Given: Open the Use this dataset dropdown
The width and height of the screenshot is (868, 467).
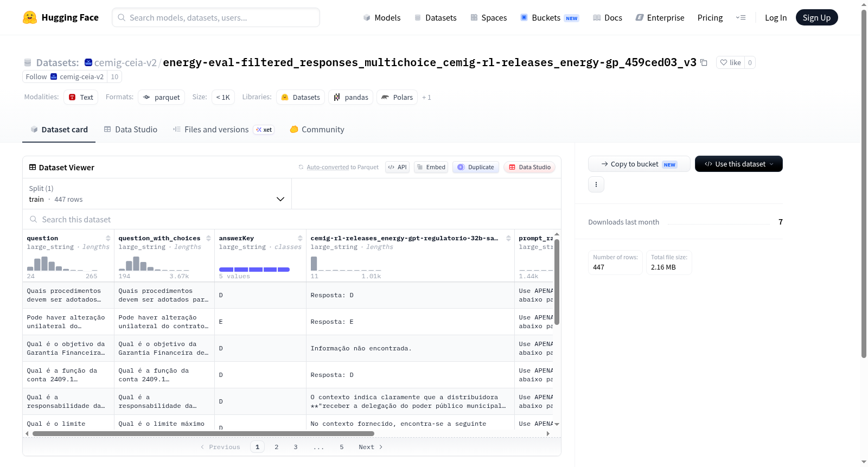Looking at the screenshot, I should [739, 164].
